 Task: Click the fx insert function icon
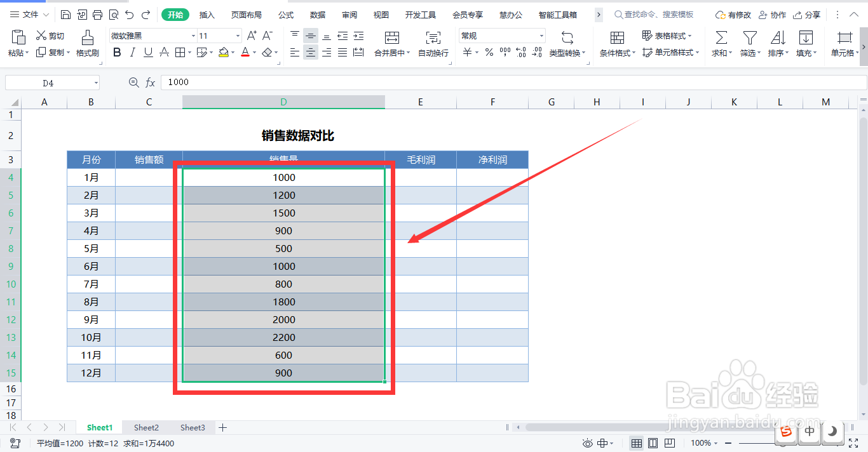pyautogui.click(x=151, y=82)
